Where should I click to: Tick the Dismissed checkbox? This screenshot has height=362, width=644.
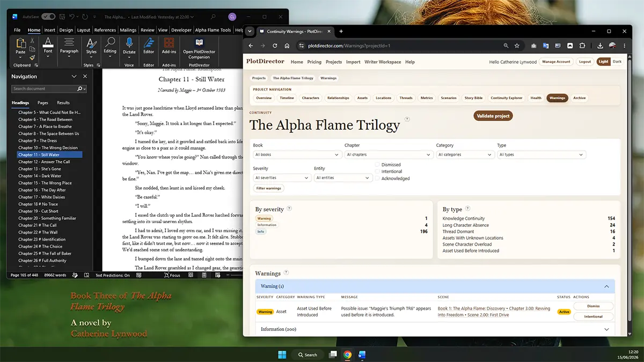tap(378, 165)
